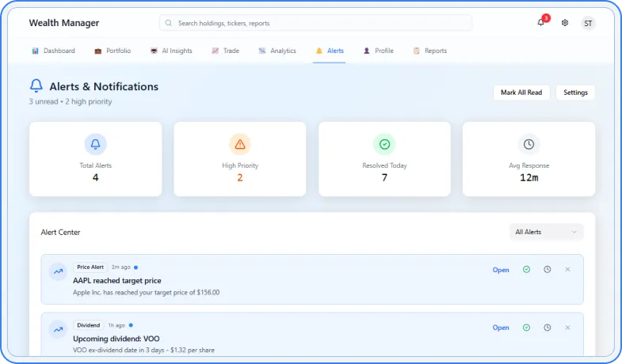The width and height of the screenshot is (622, 364).
Task: Open the notifications bell with red badge
Action: (541, 23)
